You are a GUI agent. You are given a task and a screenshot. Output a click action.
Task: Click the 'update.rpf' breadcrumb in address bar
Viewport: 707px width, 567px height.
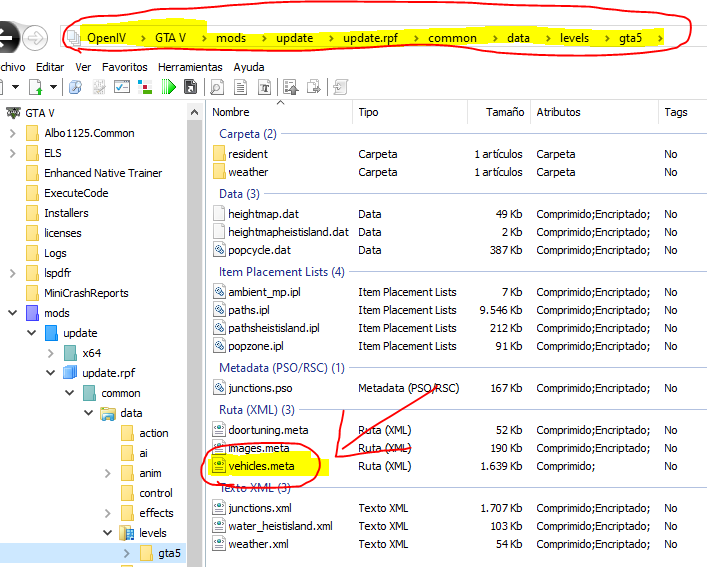370,38
